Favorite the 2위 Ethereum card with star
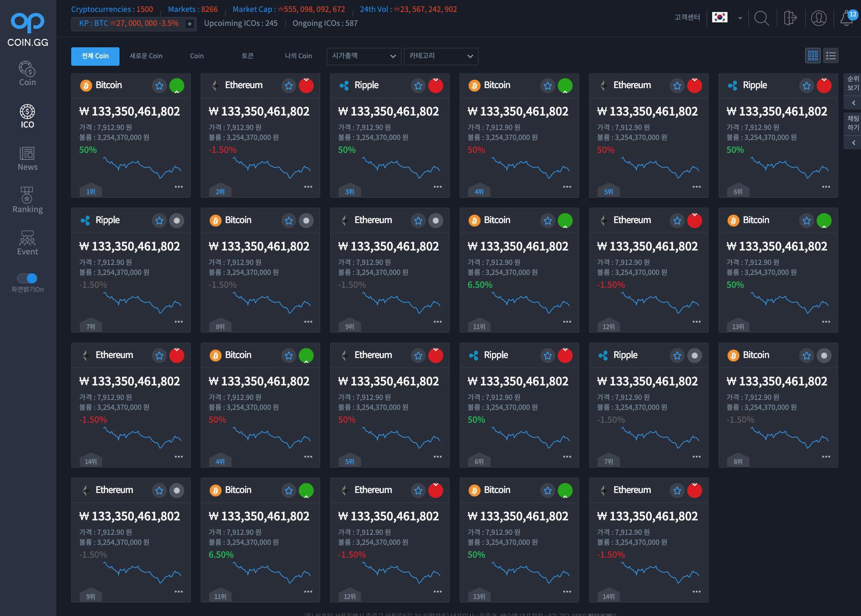 (289, 86)
